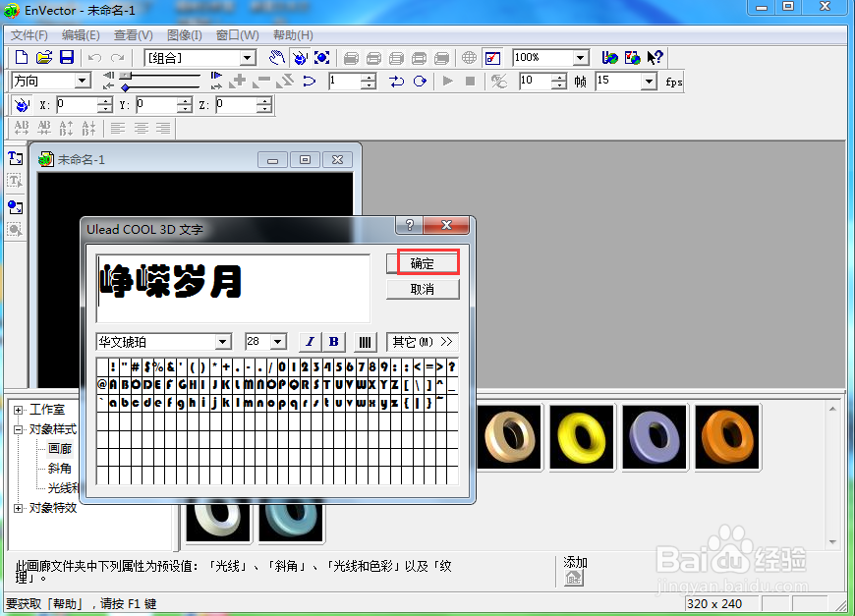855x616 pixels.
Task: Select the Resize object tool
Action: (322, 57)
